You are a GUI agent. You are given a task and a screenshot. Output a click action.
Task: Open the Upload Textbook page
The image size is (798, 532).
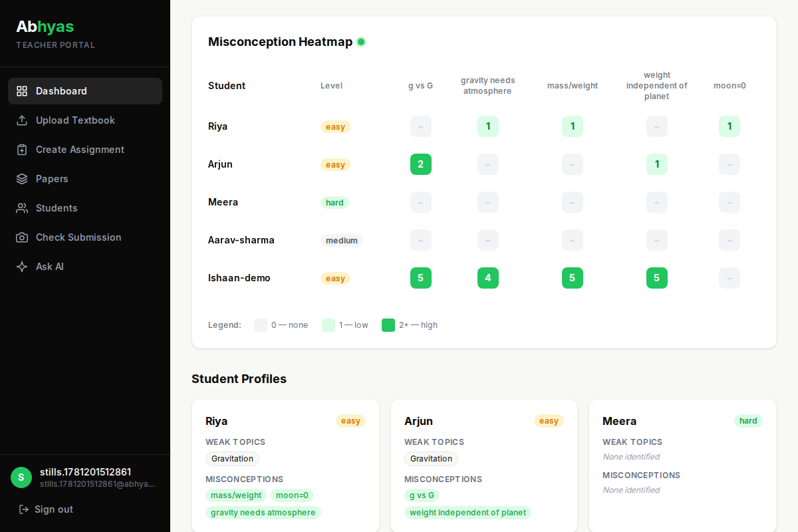(x=85, y=120)
